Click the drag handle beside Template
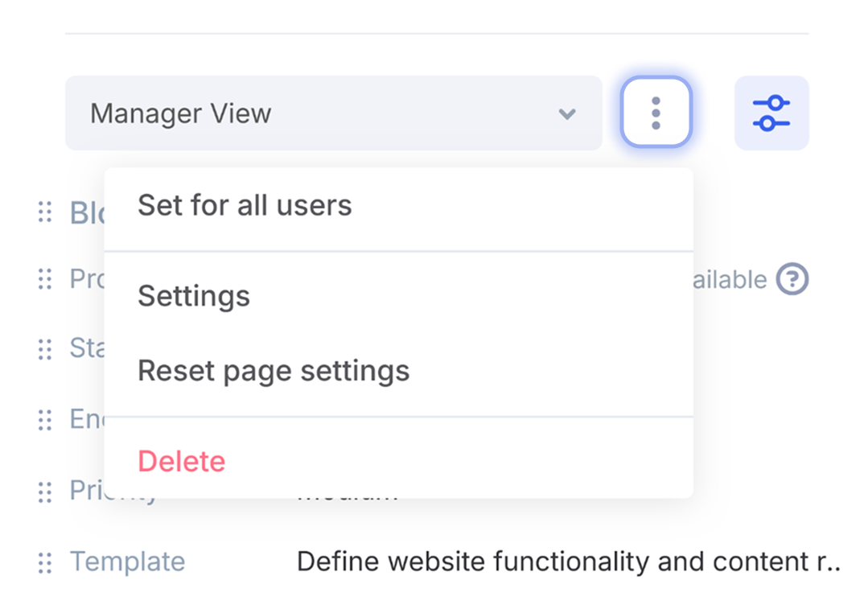The height and width of the screenshot is (613, 868). pyautogui.click(x=45, y=562)
